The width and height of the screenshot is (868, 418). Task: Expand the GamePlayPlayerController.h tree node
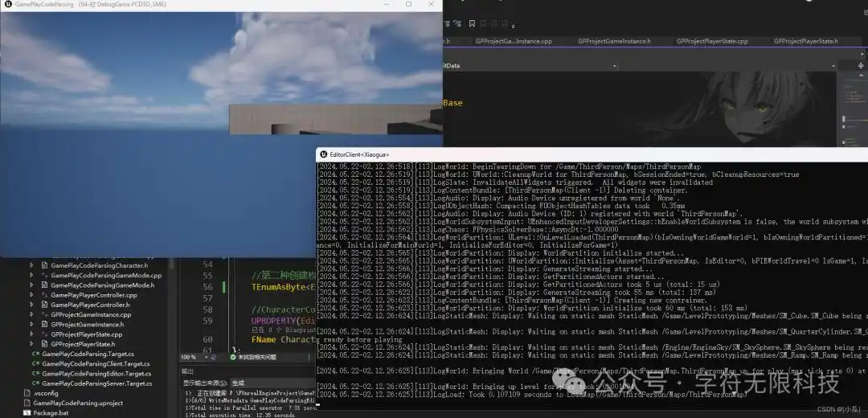tap(32, 305)
